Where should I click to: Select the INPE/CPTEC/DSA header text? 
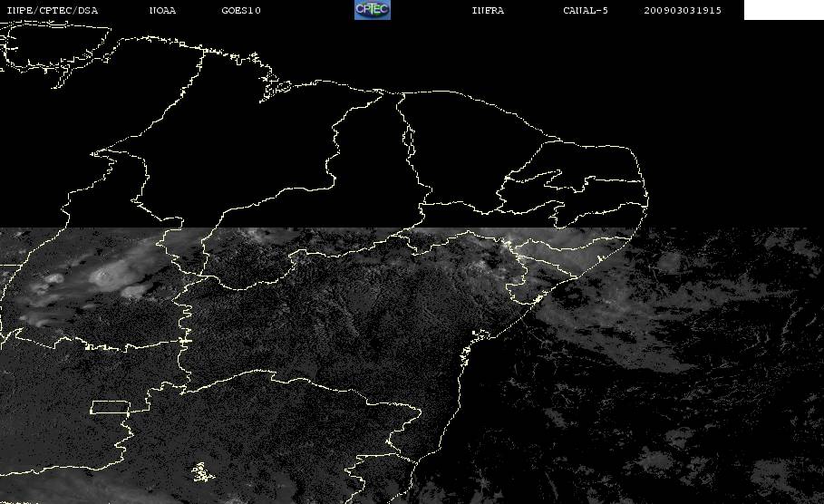coord(52,10)
